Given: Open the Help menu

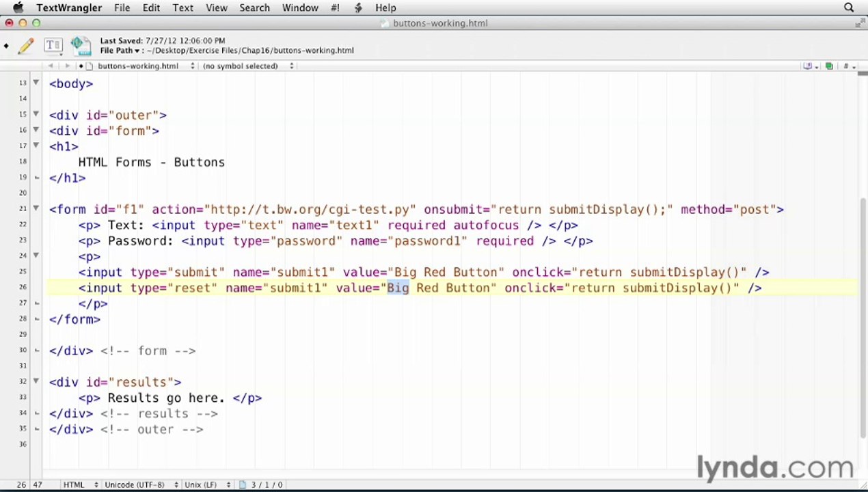Looking at the screenshot, I should pos(385,8).
